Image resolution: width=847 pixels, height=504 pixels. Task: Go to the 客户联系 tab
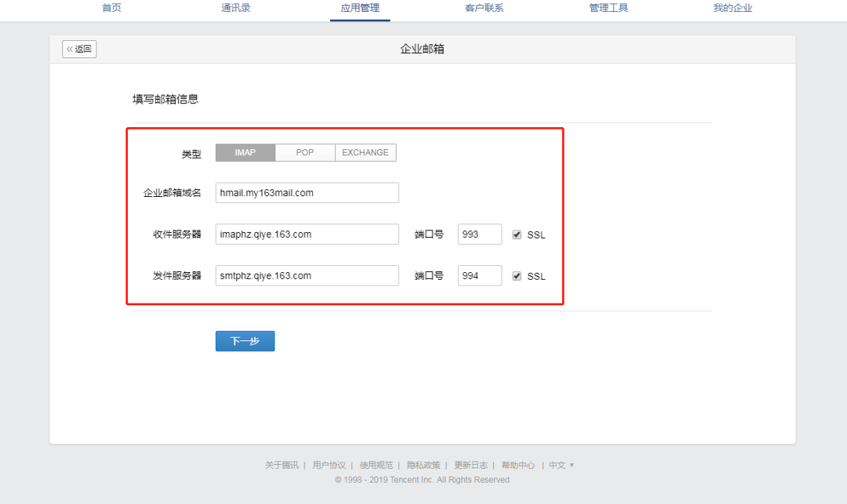pyautogui.click(x=484, y=9)
